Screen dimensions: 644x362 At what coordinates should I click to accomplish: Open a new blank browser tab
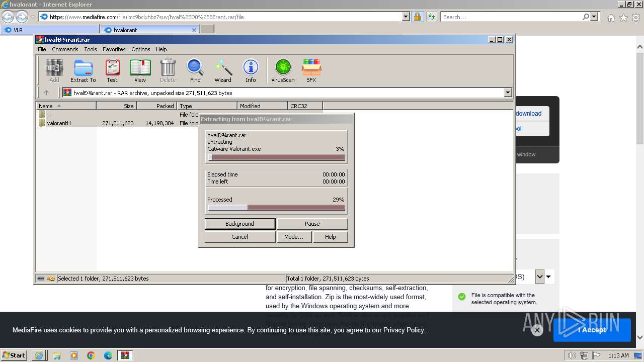coord(207,30)
